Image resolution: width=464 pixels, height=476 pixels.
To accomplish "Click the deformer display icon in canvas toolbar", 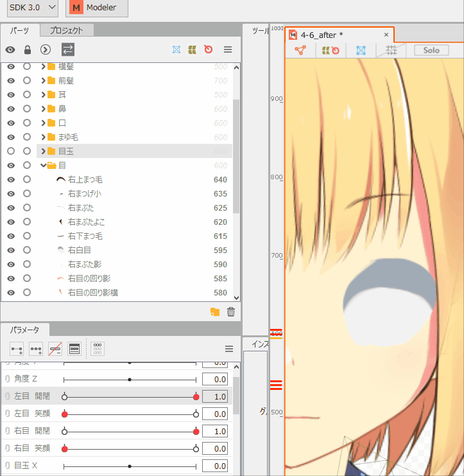I will click(x=331, y=50).
